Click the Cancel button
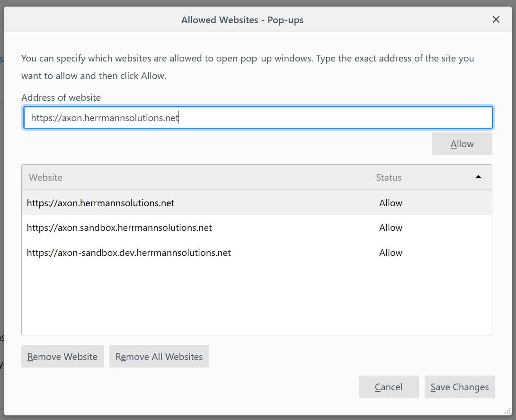The image size is (516, 420). point(388,386)
